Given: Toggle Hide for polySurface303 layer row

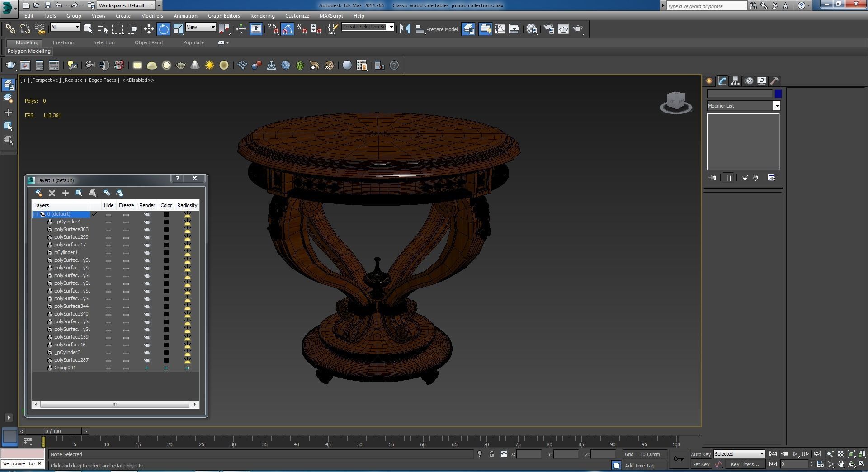Looking at the screenshot, I should (108, 230).
